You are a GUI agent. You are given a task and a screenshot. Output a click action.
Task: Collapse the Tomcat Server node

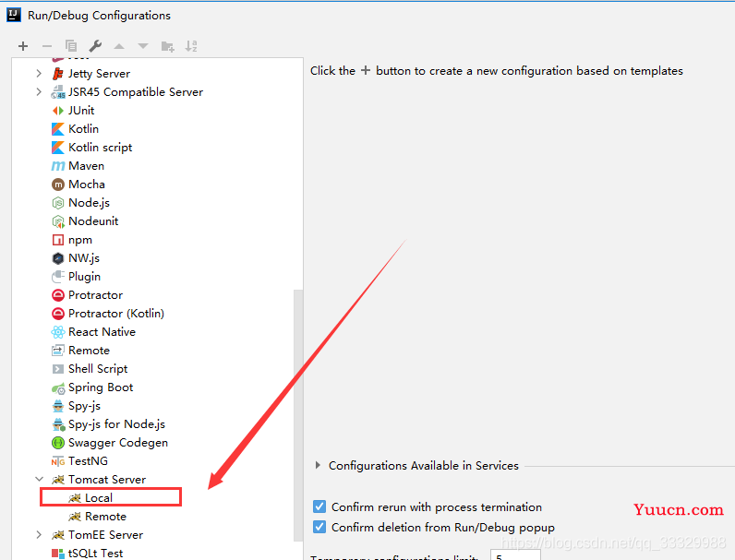click(39, 479)
